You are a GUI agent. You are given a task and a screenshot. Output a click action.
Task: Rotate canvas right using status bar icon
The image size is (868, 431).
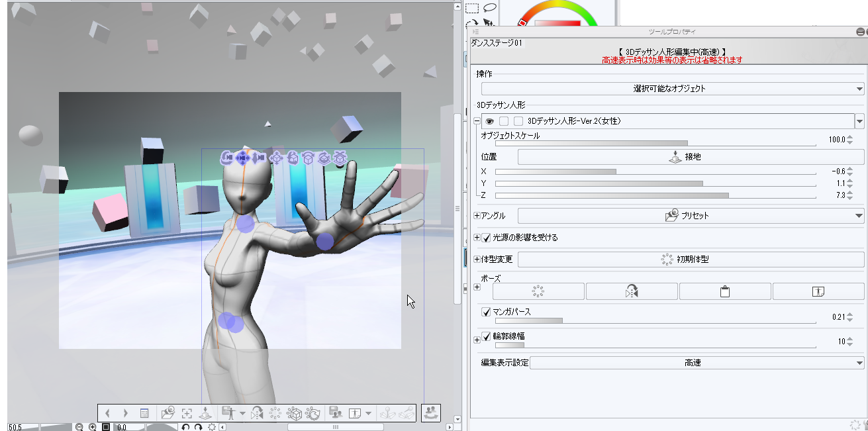tap(198, 427)
